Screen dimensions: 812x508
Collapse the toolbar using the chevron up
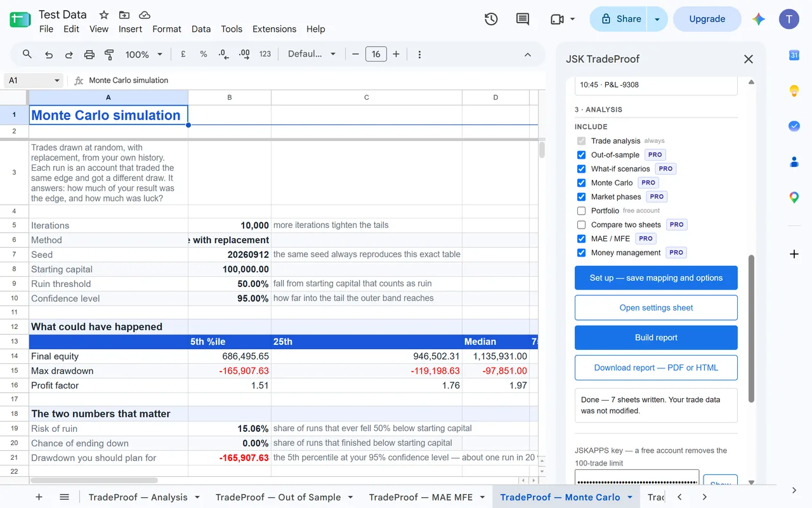[527, 55]
